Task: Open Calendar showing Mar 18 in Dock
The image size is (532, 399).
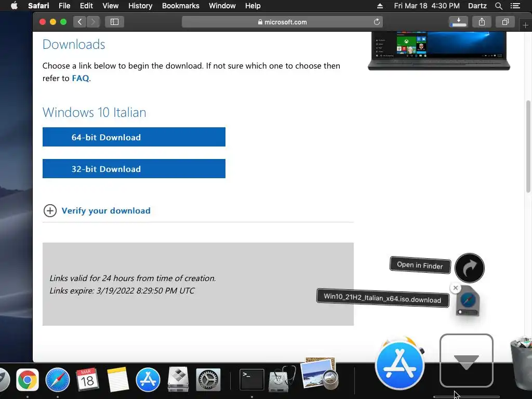Action: (x=87, y=379)
